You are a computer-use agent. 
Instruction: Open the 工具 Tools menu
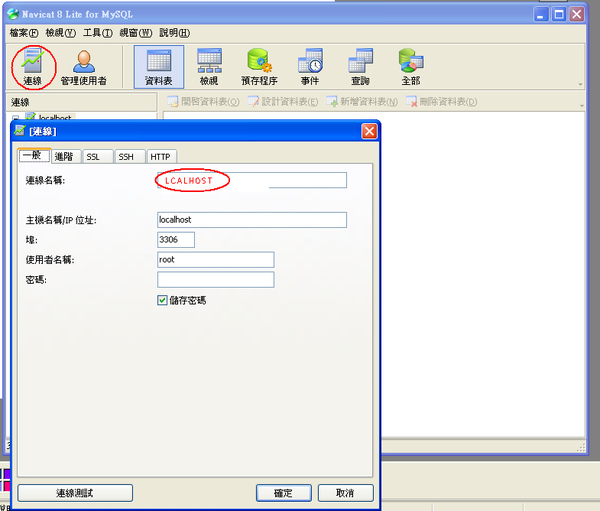[x=98, y=33]
